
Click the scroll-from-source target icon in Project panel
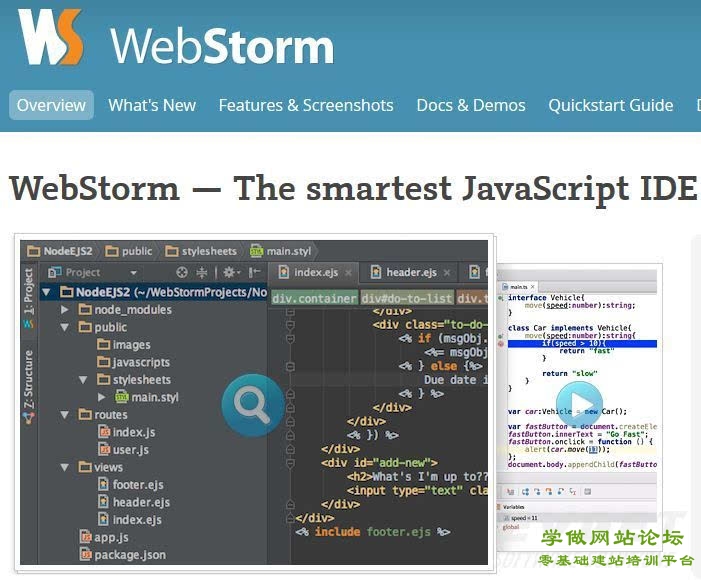point(182,272)
